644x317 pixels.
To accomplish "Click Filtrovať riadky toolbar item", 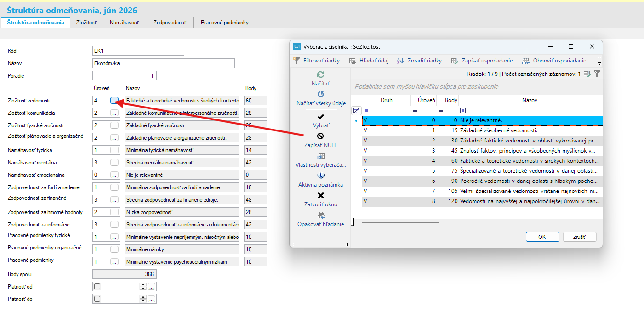I will tap(319, 61).
